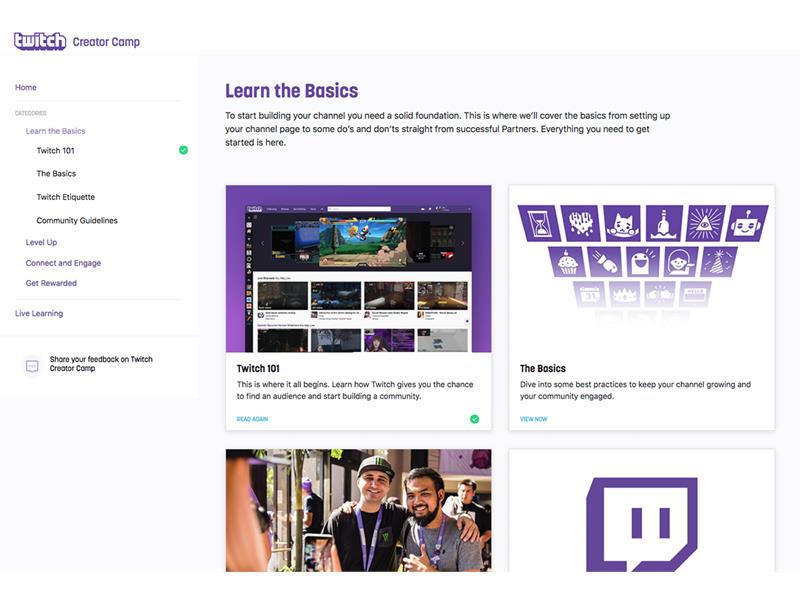Expand the Level Up category
The height and width of the screenshot is (600, 800).
tap(41, 242)
